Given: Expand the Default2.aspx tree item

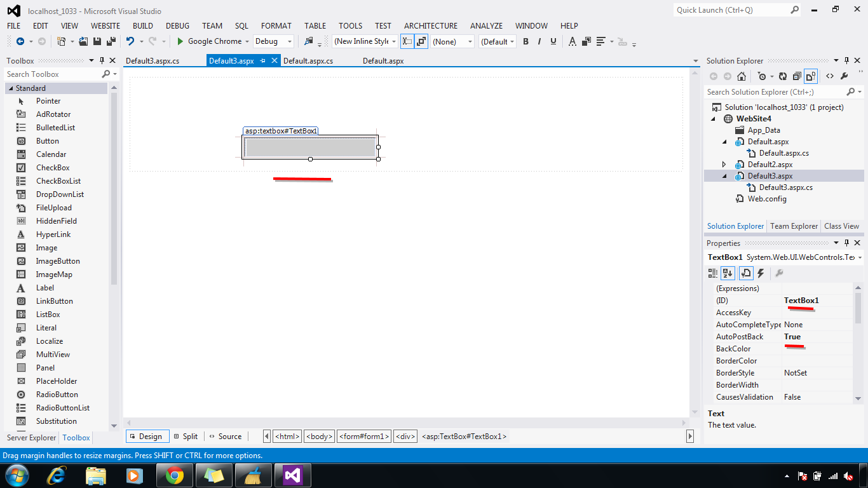Looking at the screenshot, I should pyautogui.click(x=724, y=164).
